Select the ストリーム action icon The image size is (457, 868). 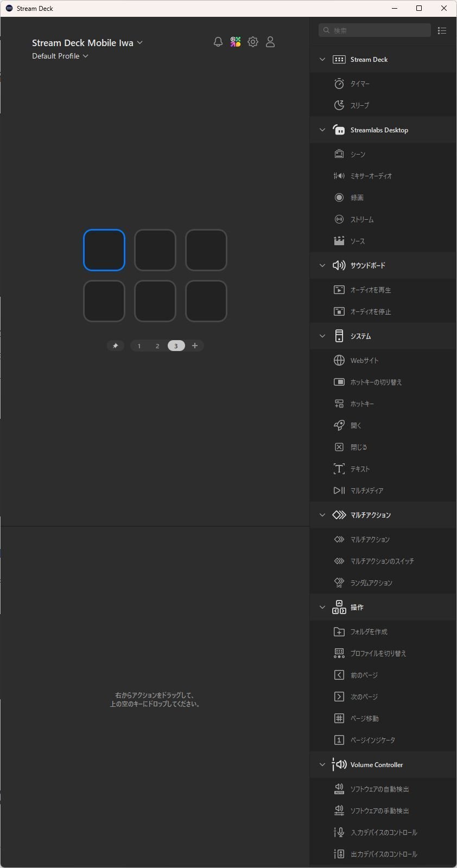tap(339, 219)
